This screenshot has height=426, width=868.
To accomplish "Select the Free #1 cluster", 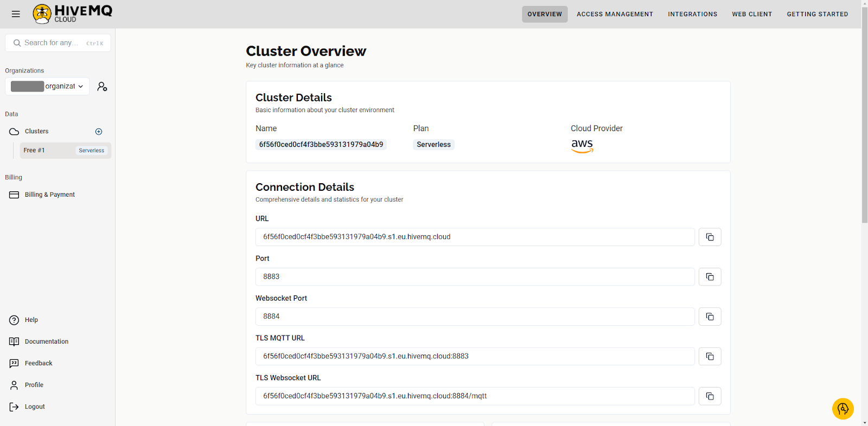I will 66,151.
